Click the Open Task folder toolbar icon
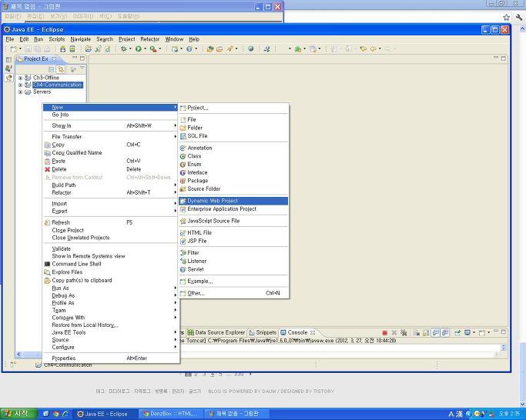 (219, 49)
